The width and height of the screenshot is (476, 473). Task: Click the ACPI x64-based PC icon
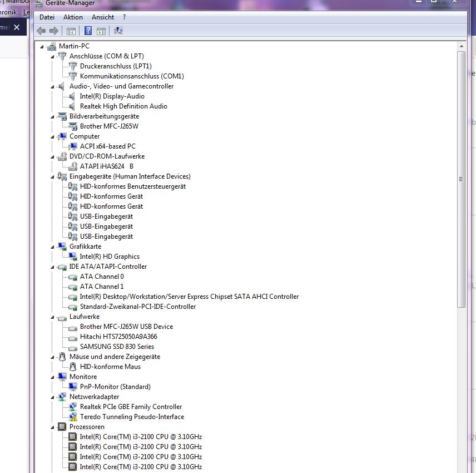tap(73, 146)
